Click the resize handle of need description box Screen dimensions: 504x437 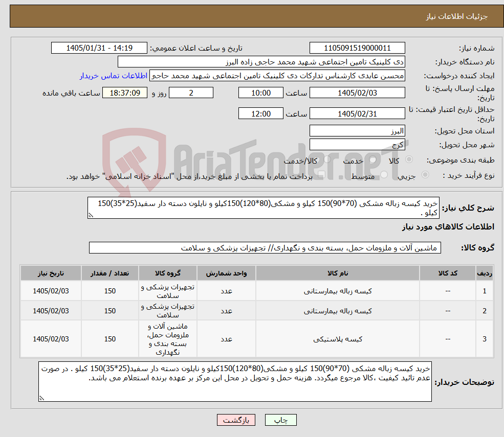tap(91, 216)
